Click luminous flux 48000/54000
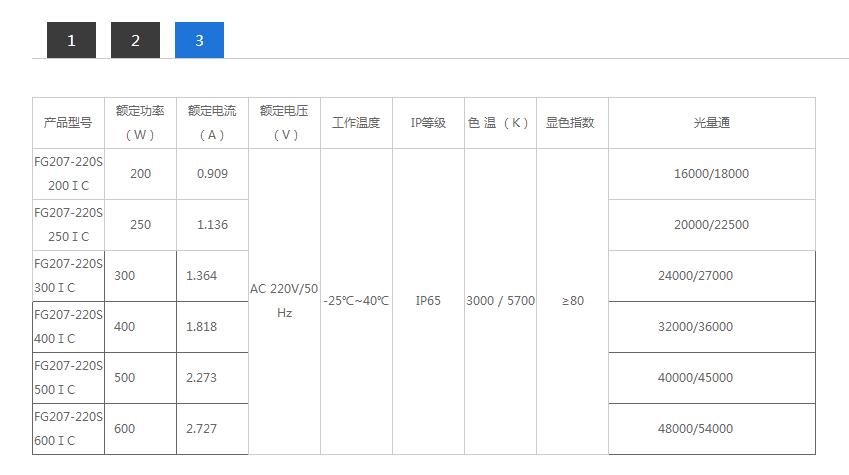 696,428
